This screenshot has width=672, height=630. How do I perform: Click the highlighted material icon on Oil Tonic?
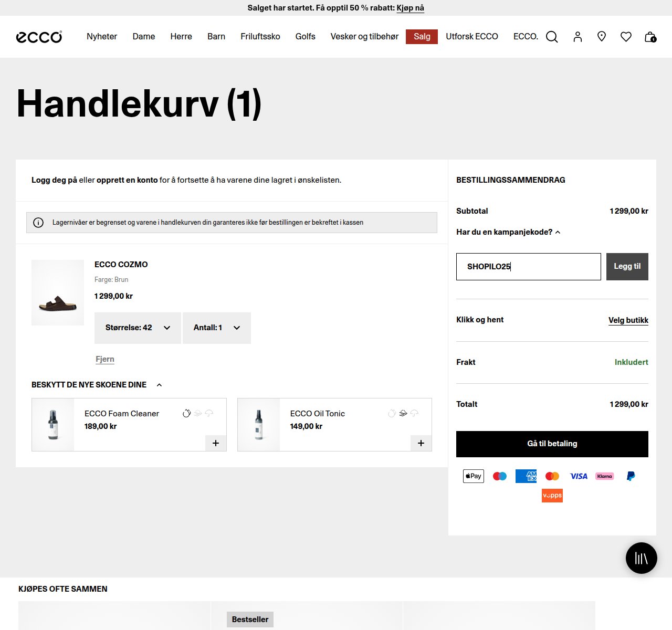click(x=403, y=413)
